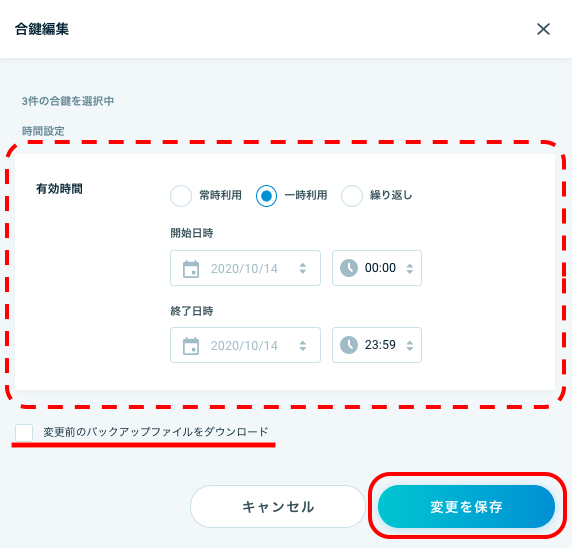Image resolution: width=572 pixels, height=548 pixels.
Task: Click the 変更前のバックアップファイルをダウンロード label
Action: pyautogui.click(x=156, y=432)
